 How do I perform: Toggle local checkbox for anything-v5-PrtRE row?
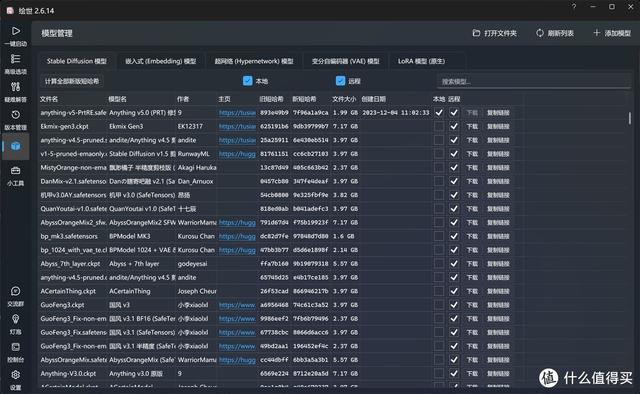click(439, 113)
